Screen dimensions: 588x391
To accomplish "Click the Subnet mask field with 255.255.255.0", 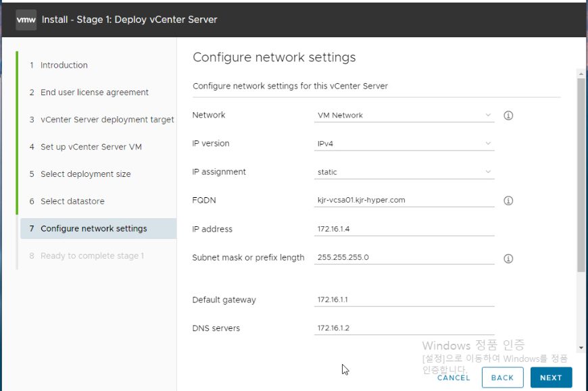I will click(x=404, y=258).
